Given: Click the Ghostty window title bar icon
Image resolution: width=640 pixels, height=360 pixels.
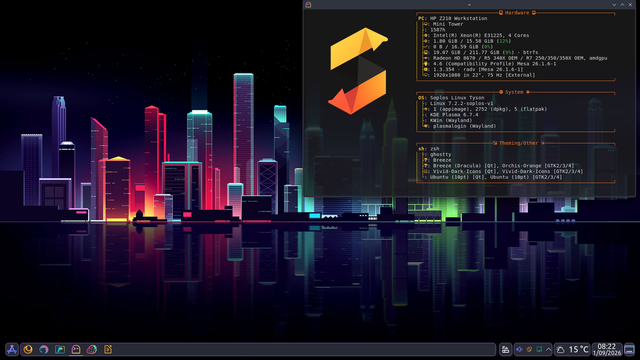Looking at the screenshot, I should point(309,4).
